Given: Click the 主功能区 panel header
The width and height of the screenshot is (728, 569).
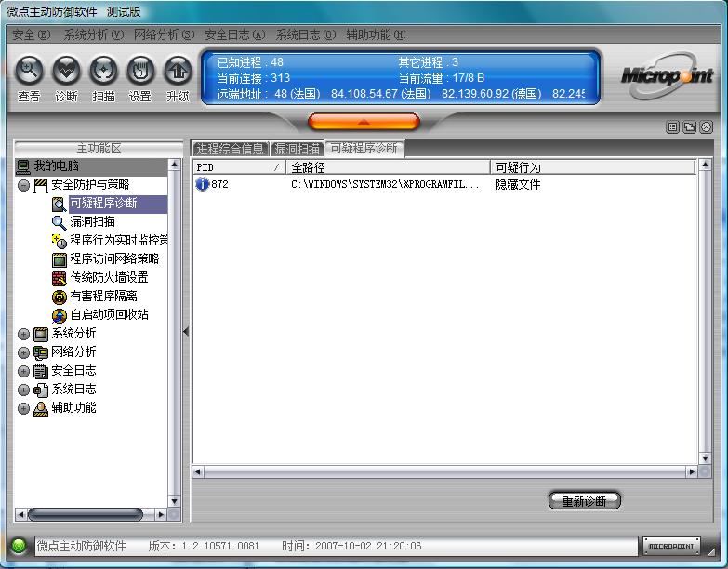Looking at the screenshot, I should click(x=99, y=149).
